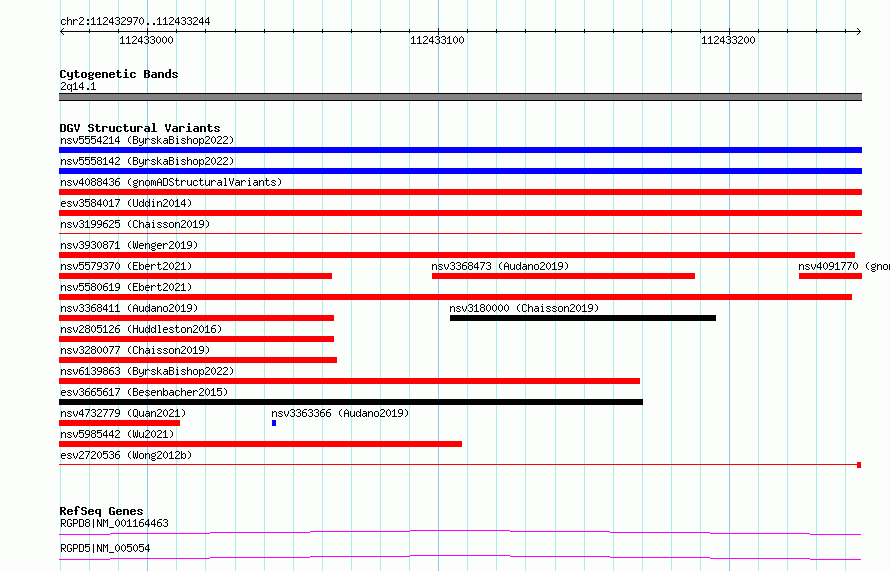Open the nsv3930871 (Wenger2019) label
Screen dimensions: 890x571
tap(129, 245)
